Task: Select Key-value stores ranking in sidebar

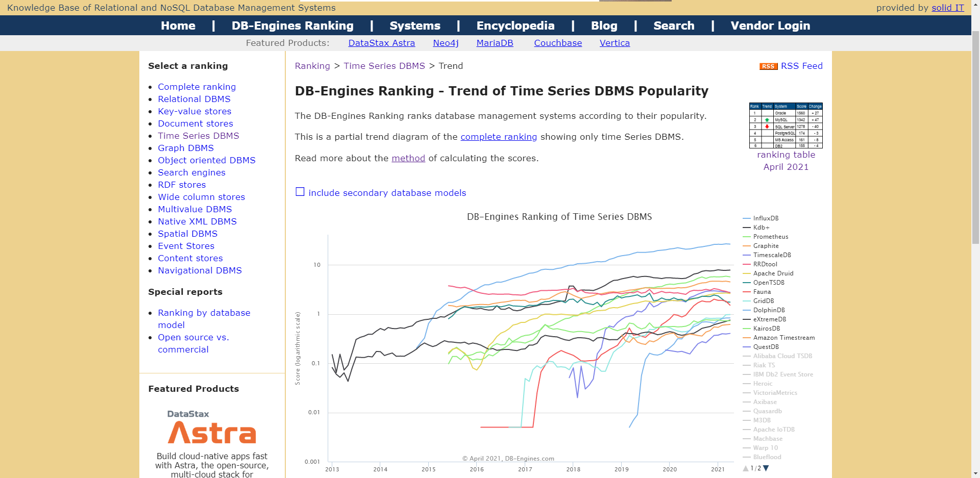Action: tap(194, 111)
